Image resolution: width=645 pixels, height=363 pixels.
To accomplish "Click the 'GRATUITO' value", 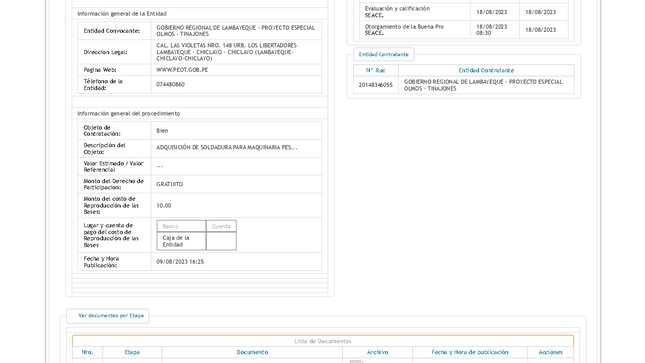I will [169, 184].
